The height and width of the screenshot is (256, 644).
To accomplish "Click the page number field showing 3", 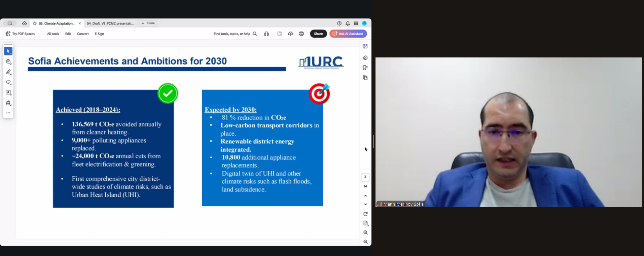I will (x=365, y=177).
